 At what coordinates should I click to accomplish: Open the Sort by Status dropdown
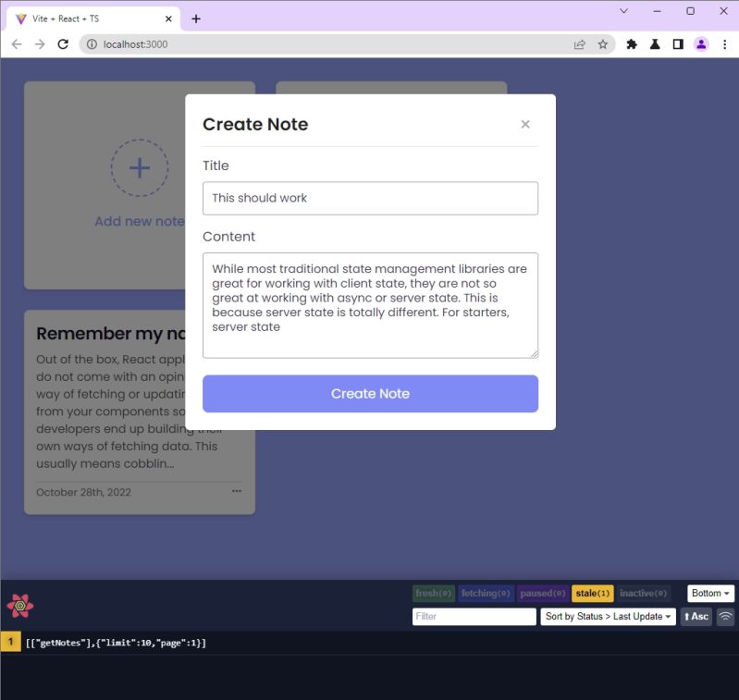(x=608, y=617)
